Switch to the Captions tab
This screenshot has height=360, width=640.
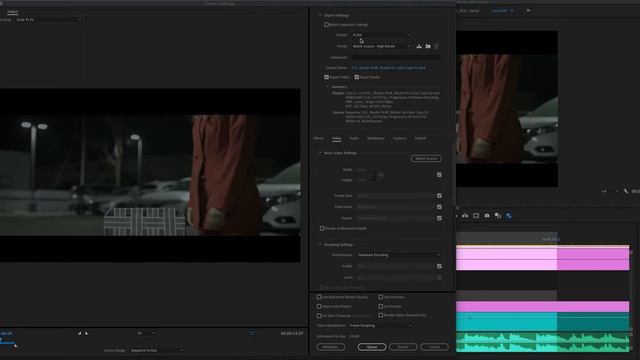coord(400,139)
